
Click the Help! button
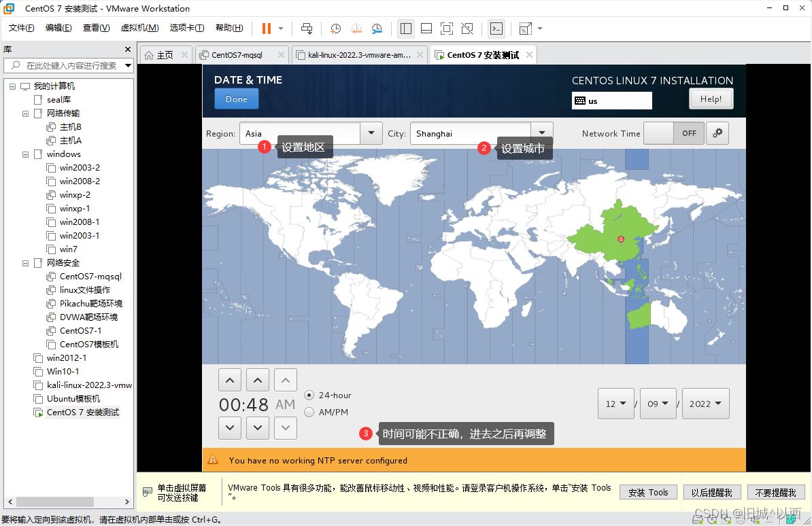click(711, 99)
